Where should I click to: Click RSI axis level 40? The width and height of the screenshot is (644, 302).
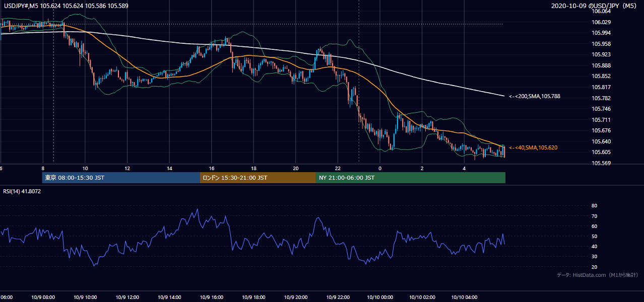[594, 246]
